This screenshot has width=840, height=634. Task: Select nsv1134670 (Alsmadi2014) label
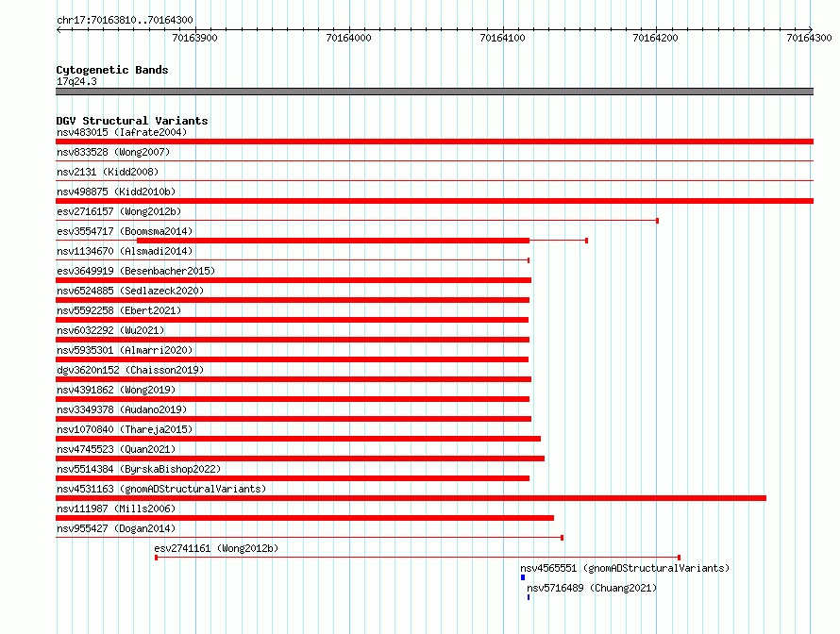(x=125, y=251)
